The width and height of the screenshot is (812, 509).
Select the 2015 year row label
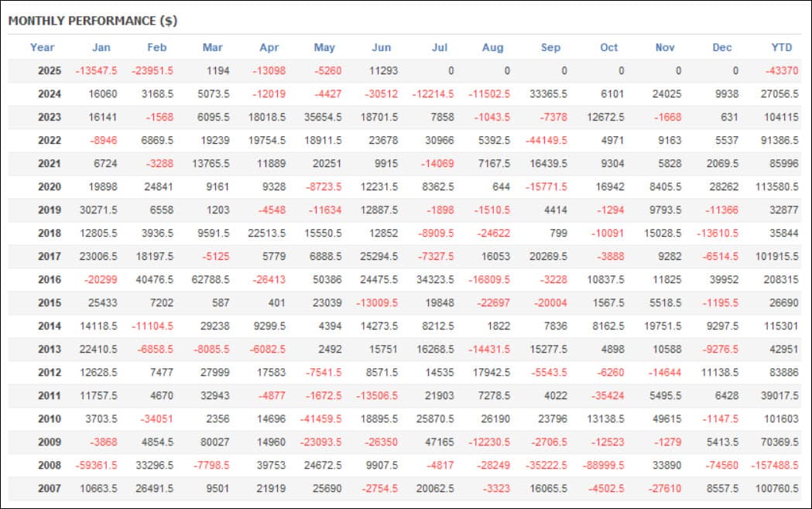coord(50,303)
